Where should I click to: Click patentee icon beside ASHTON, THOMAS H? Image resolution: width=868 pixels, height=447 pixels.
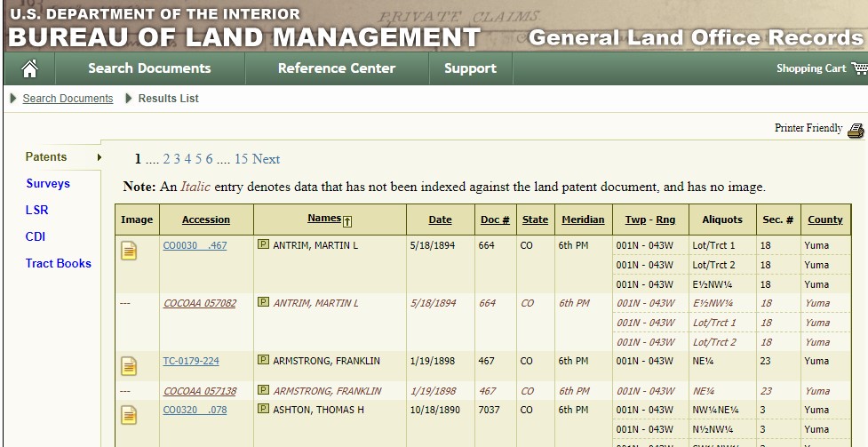[x=263, y=409]
